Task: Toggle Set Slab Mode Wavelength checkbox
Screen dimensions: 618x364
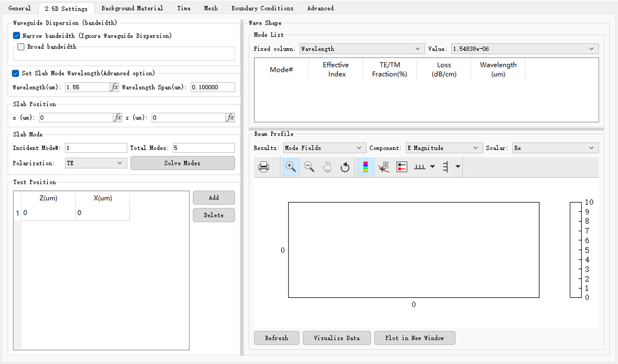Action: click(15, 73)
